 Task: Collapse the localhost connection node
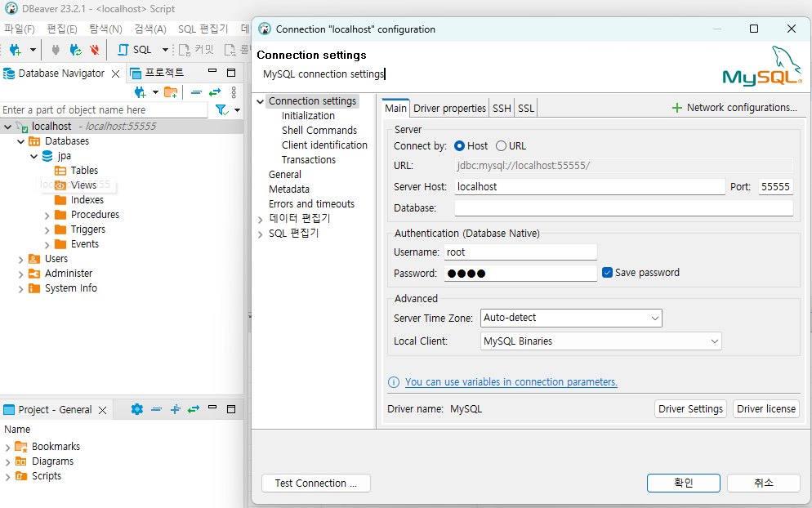(8, 127)
